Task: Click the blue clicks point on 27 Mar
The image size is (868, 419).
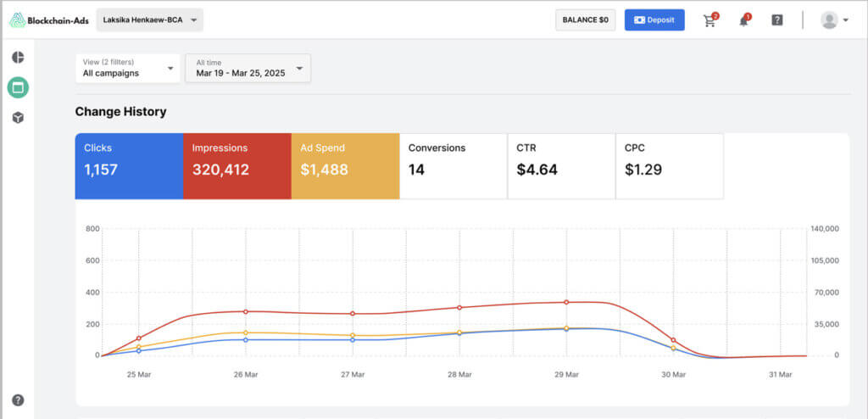Action: 353,340
